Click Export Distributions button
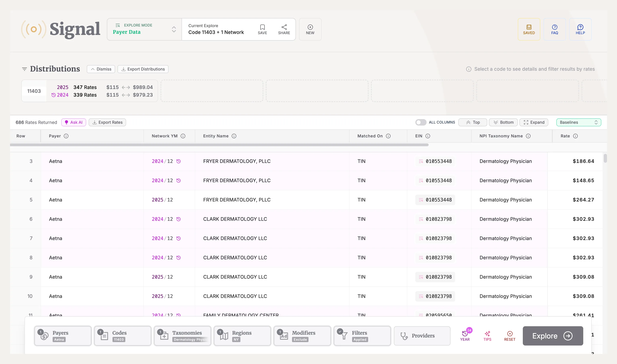The height and width of the screenshot is (364, 617). tap(143, 69)
